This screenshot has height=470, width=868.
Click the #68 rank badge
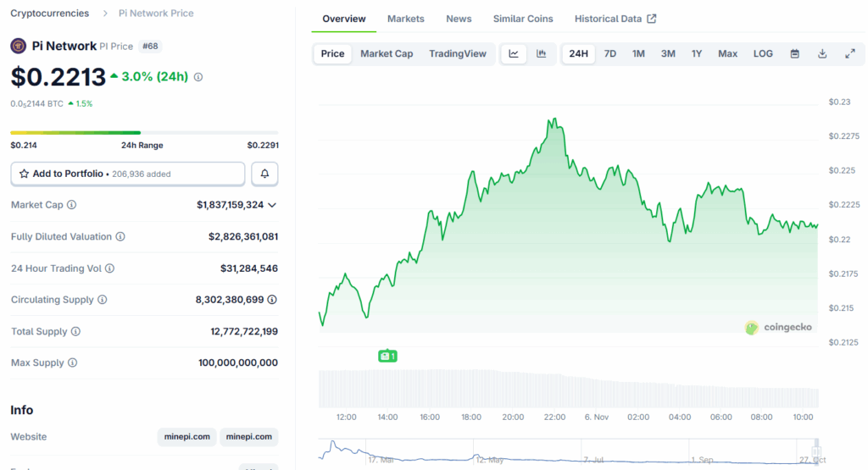pos(150,47)
